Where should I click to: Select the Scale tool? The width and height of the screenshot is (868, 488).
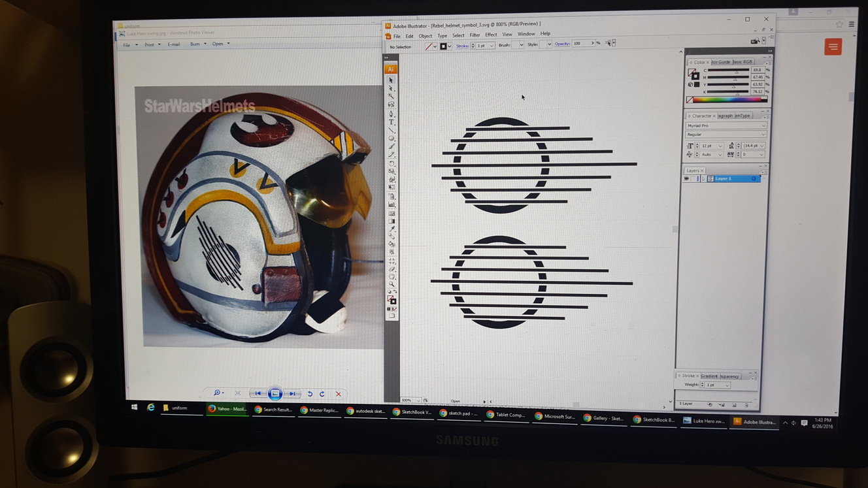pos(391,171)
